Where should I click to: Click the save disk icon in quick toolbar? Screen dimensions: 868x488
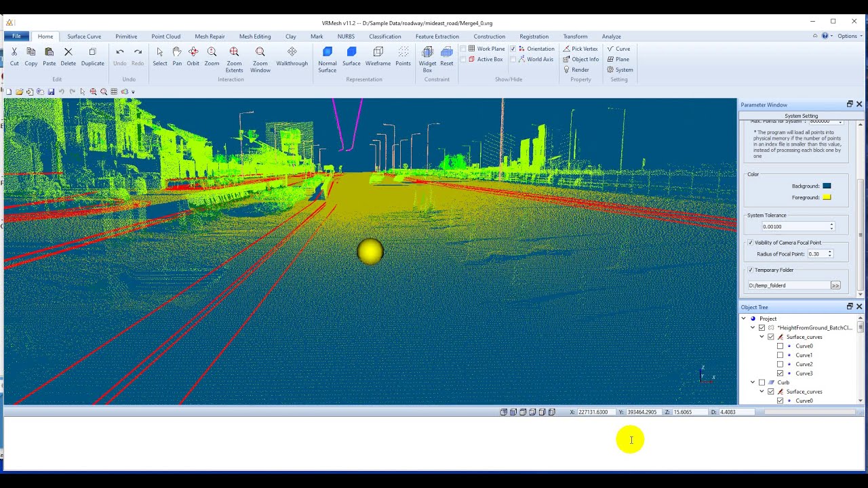pos(51,91)
